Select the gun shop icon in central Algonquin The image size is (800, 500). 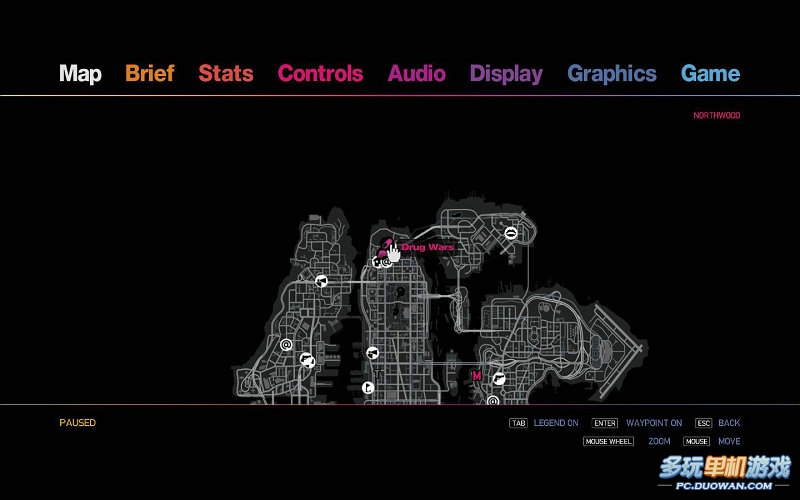372,352
